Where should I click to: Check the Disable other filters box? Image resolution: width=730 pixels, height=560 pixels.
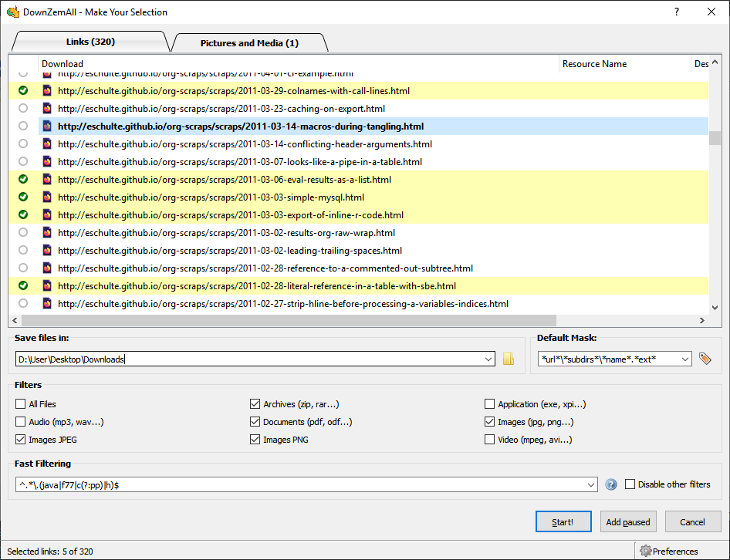(630, 484)
